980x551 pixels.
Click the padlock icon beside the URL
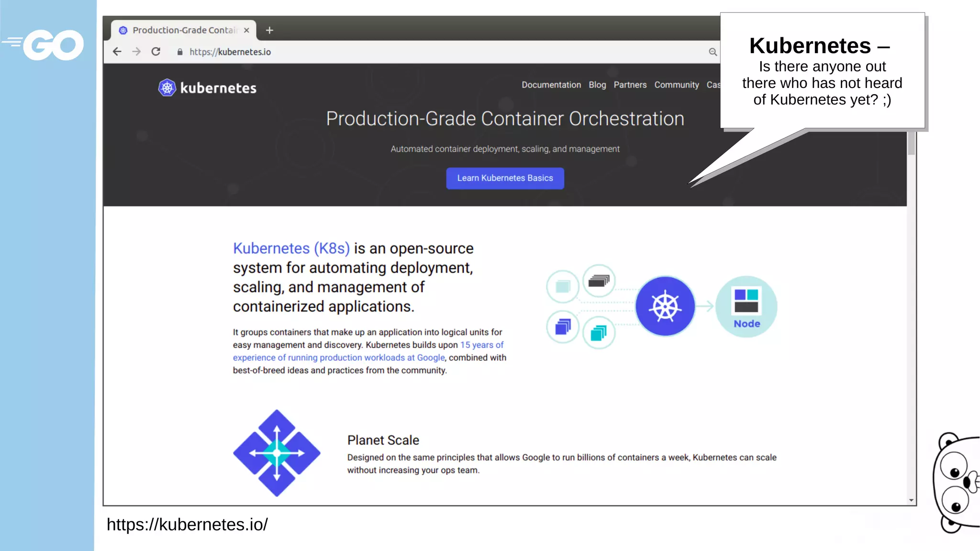[x=180, y=52]
